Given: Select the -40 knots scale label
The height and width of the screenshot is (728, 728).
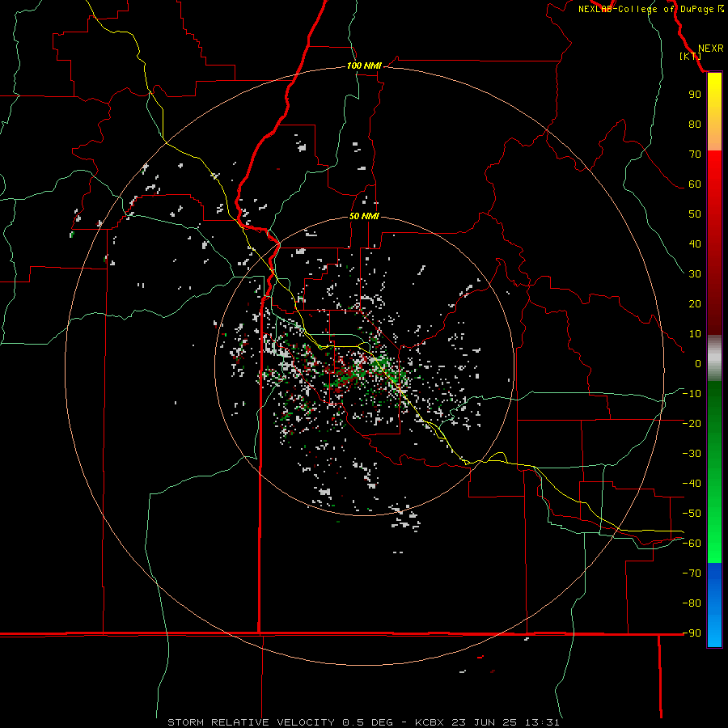Looking at the screenshot, I should tap(692, 484).
